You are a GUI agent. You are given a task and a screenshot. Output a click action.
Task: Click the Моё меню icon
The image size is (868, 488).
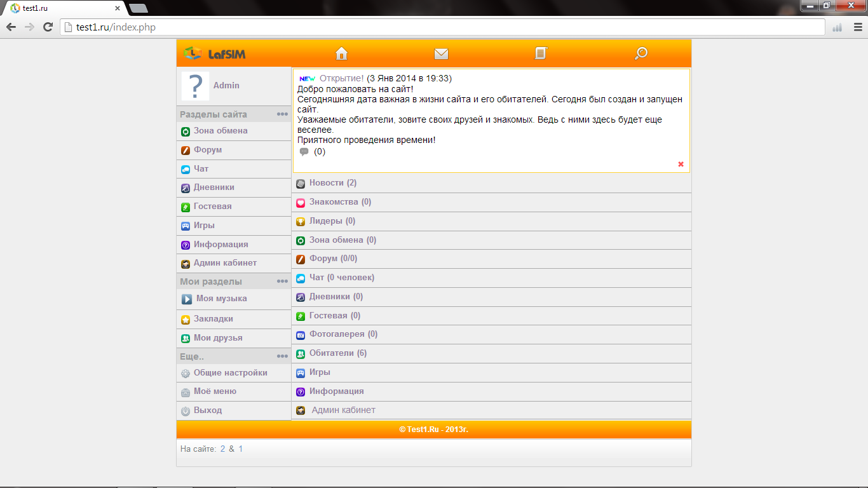[x=186, y=392]
